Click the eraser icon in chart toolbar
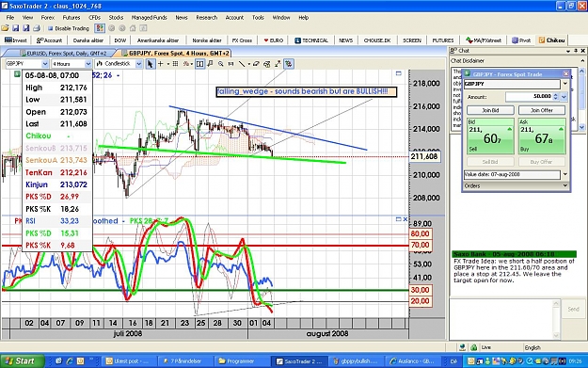The width and height of the screenshot is (588, 368). (x=256, y=64)
